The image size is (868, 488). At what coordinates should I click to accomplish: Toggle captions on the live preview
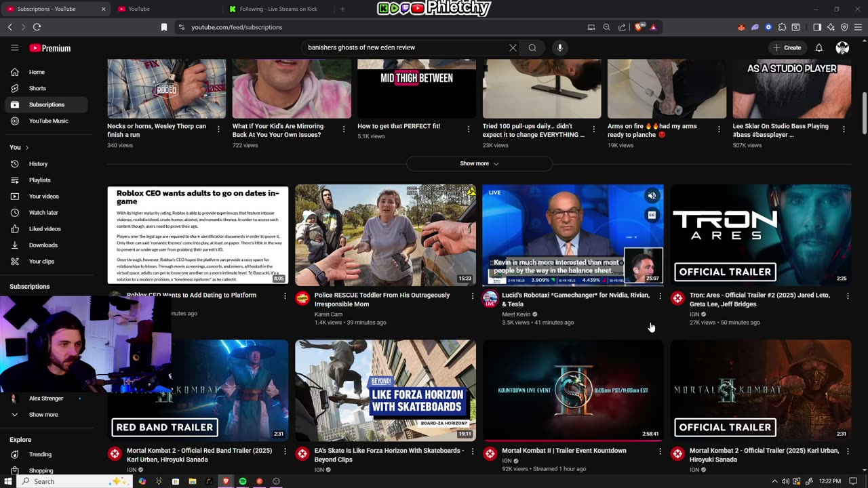[x=652, y=215]
